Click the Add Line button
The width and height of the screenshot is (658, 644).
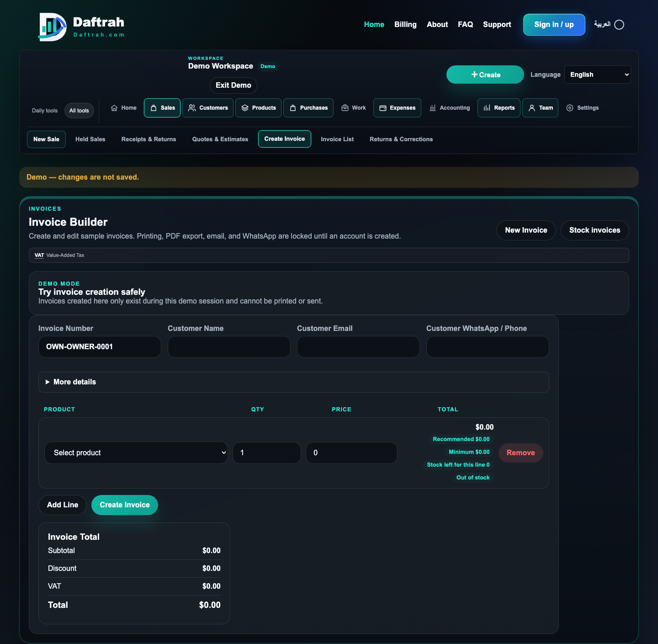[x=63, y=505]
